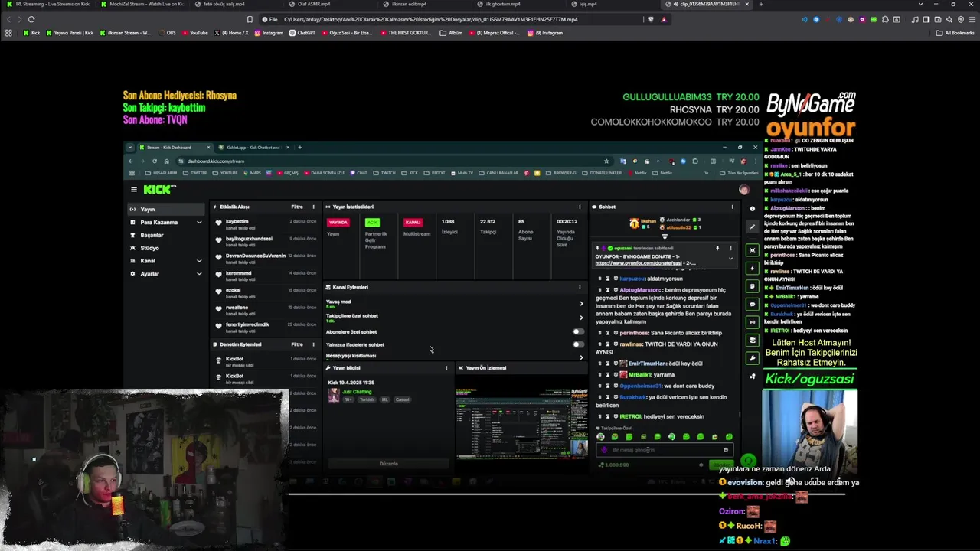Click the Just Chatting category link

[357, 392]
